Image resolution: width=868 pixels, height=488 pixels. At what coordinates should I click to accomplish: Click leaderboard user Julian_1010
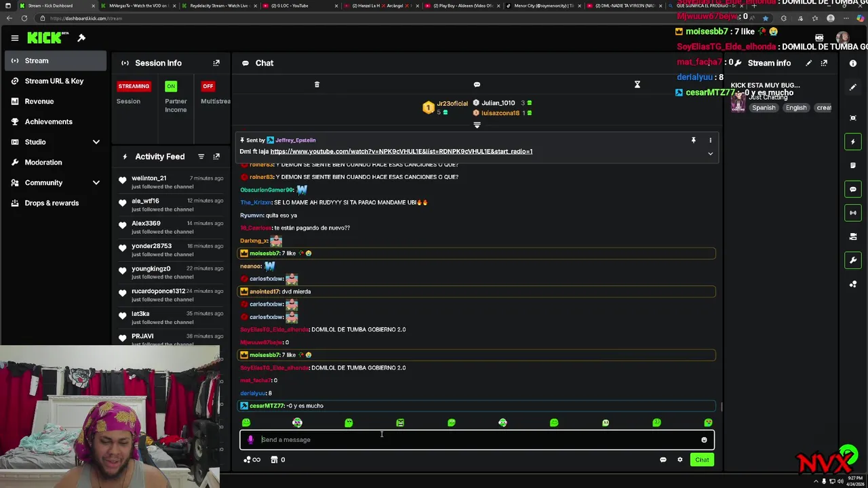[x=498, y=103]
